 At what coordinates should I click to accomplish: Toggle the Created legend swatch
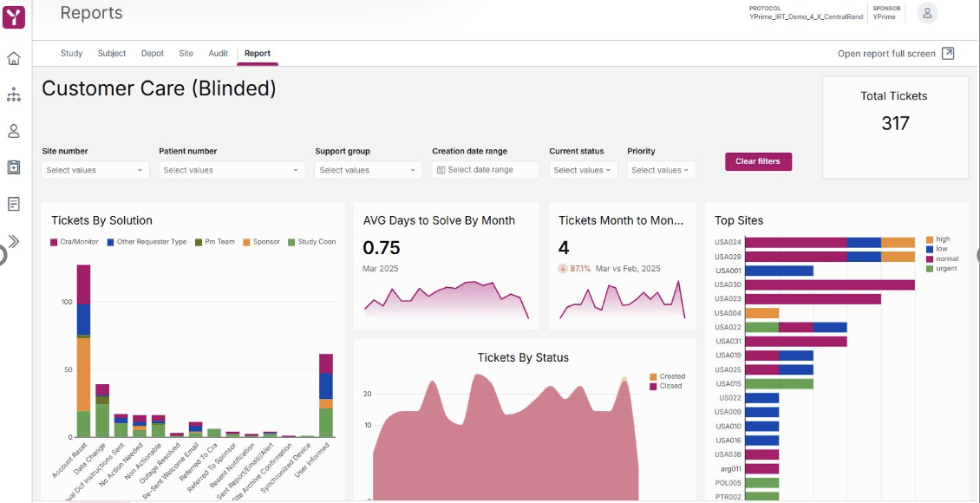[x=653, y=376]
